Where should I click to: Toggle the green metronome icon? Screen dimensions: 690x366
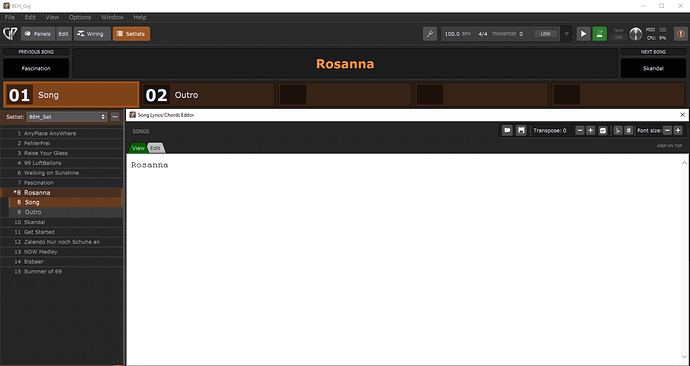pyautogui.click(x=599, y=34)
